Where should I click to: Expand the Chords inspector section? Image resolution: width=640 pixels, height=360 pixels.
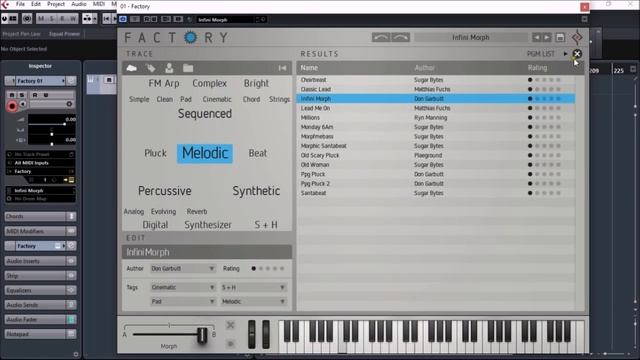click(40, 216)
